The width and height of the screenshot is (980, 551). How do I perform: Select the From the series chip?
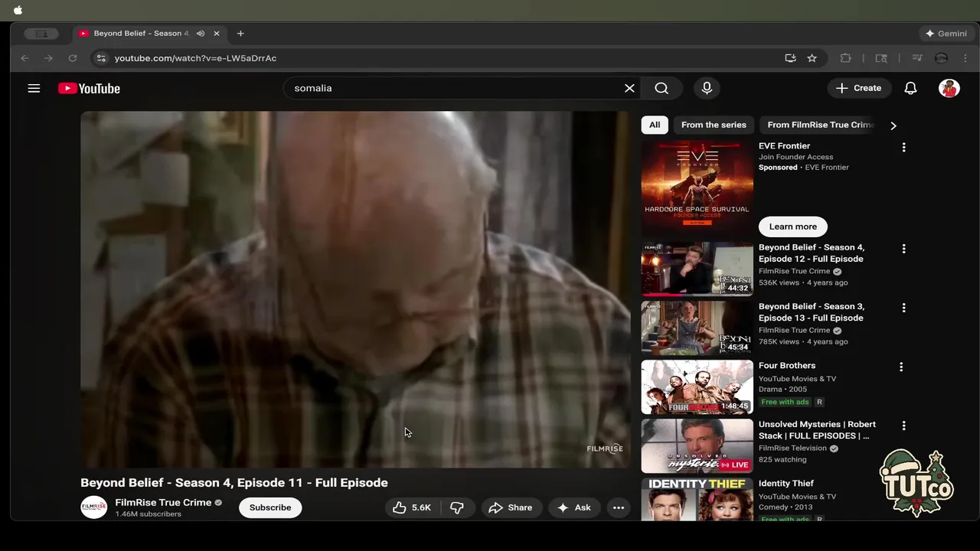coord(714,125)
